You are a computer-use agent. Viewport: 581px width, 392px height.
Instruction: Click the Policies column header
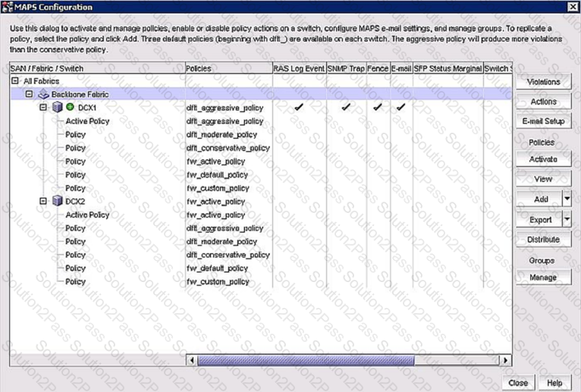(x=228, y=68)
